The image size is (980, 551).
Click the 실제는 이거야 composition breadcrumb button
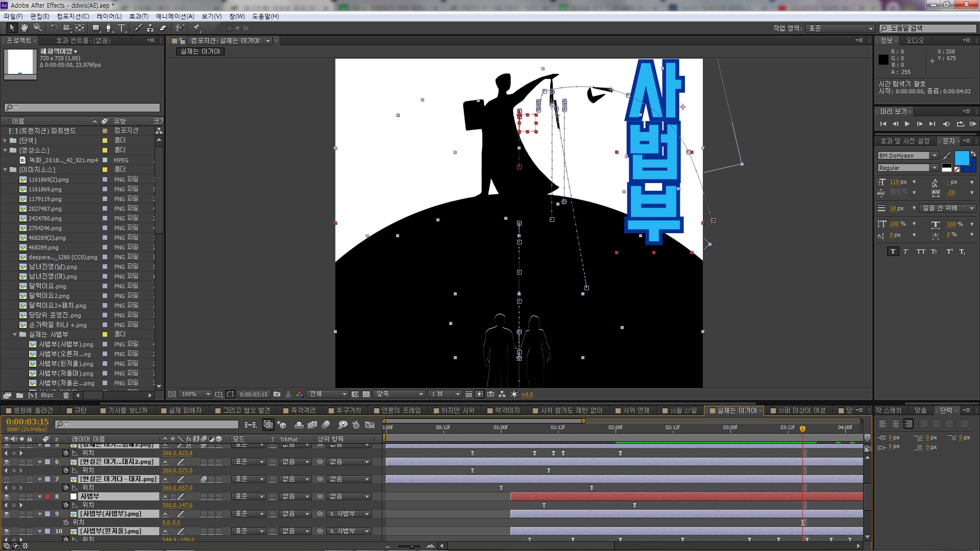coord(201,52)
